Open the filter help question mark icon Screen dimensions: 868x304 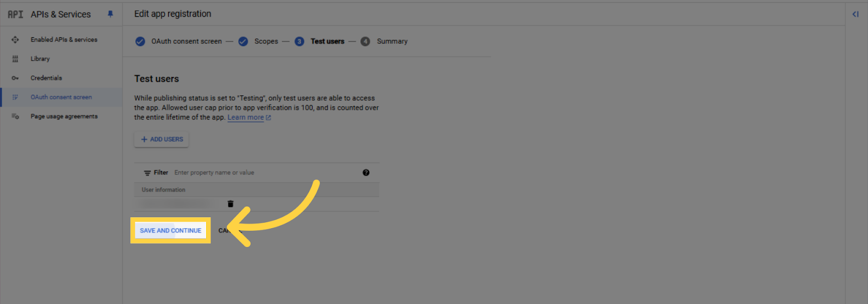(366, 172)
